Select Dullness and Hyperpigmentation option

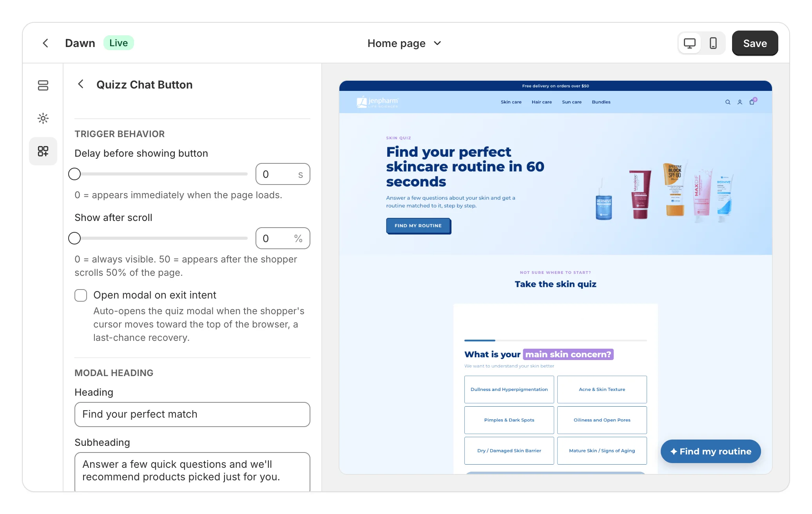pos(509,389)
